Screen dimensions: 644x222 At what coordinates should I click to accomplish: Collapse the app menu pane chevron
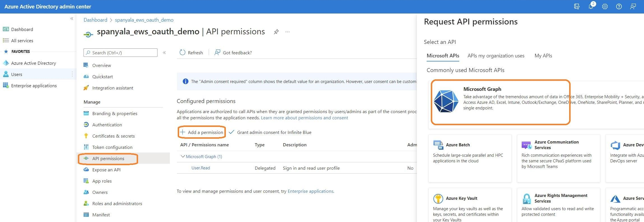click(164, 53)
